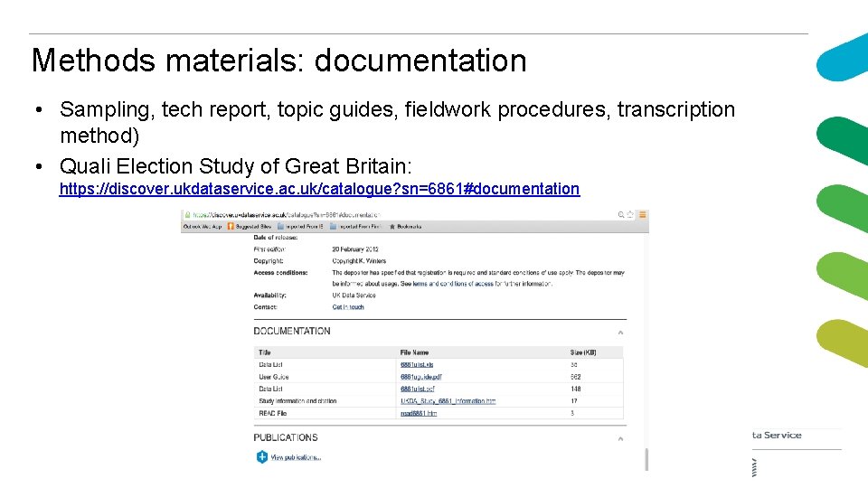Select the 20 February 2012 first edition date
Image resolution: width=868 pixels, height=488 pixels.
click(354, 249)
